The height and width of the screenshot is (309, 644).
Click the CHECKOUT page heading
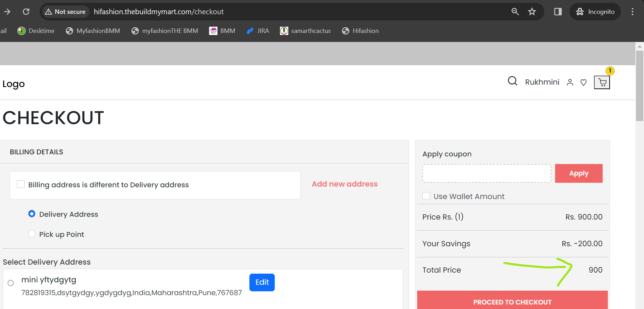pyautogui.click(x=53, y=118)
